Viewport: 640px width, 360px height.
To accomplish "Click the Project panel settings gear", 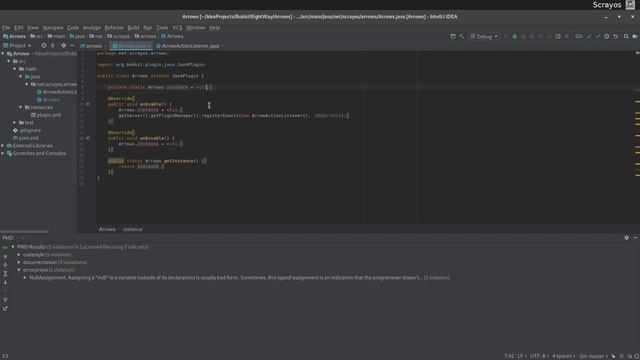I will [63, 46].
